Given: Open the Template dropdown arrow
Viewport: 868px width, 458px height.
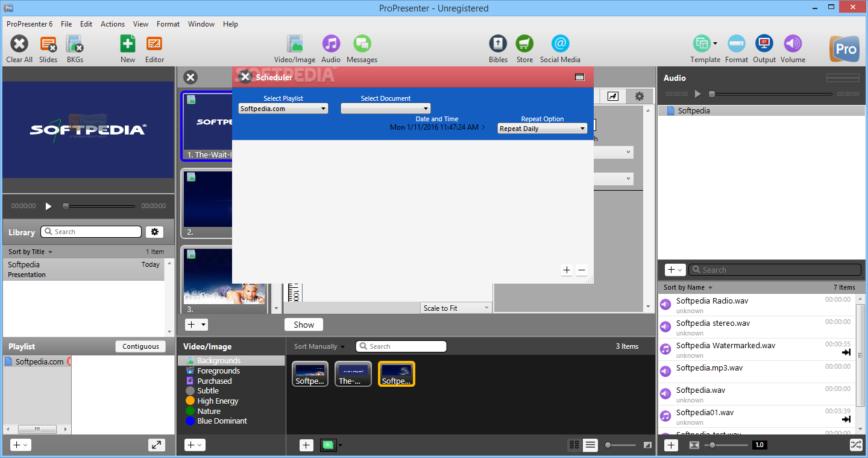Looking at the screenshot, I should [x=715, y=43].
